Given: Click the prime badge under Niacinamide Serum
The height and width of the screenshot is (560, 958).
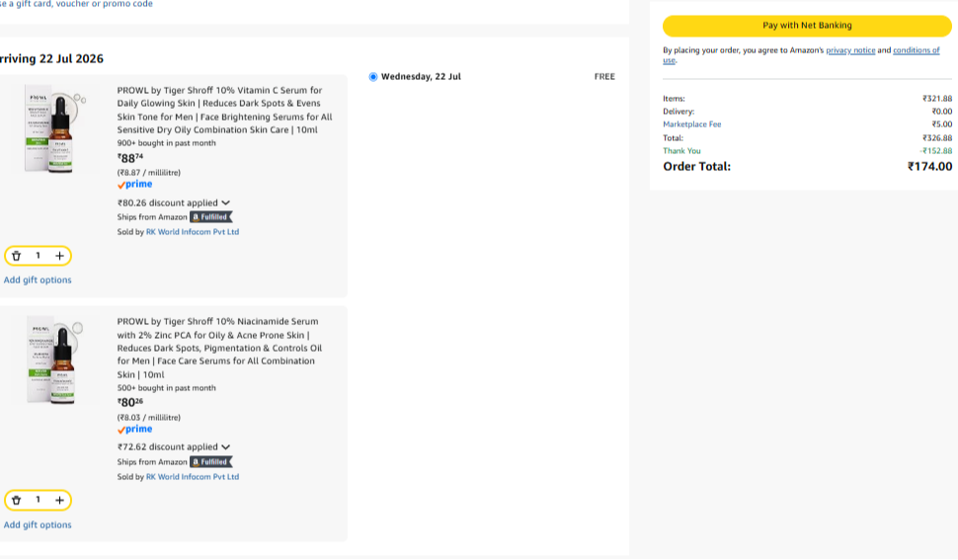Looking at the screenshot, I should click(135, 430).
